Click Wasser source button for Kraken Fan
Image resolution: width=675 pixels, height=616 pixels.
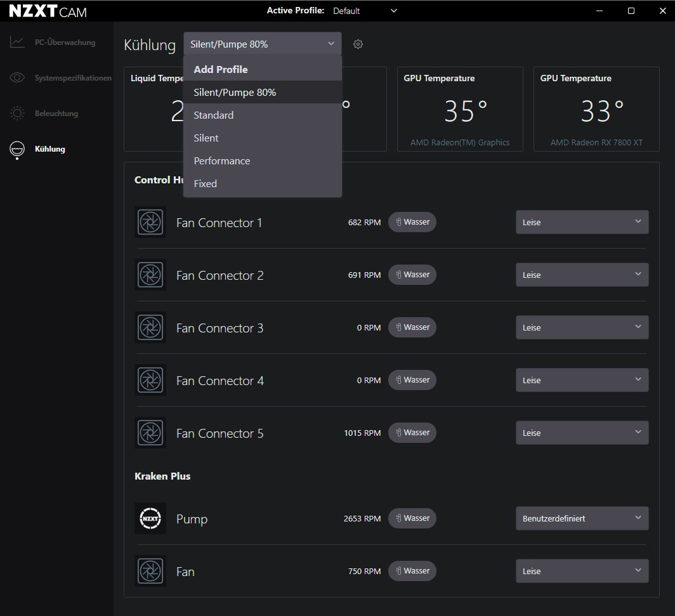pos(412,571)
